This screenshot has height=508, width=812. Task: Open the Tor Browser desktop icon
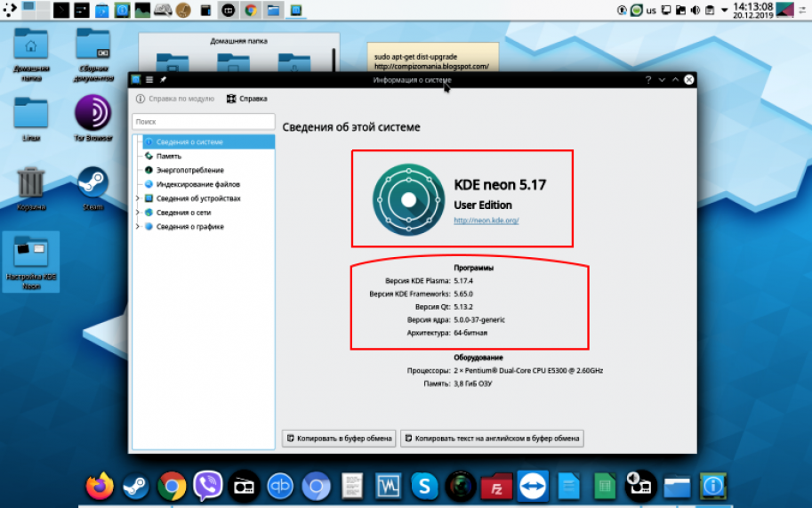pos(93,118)
